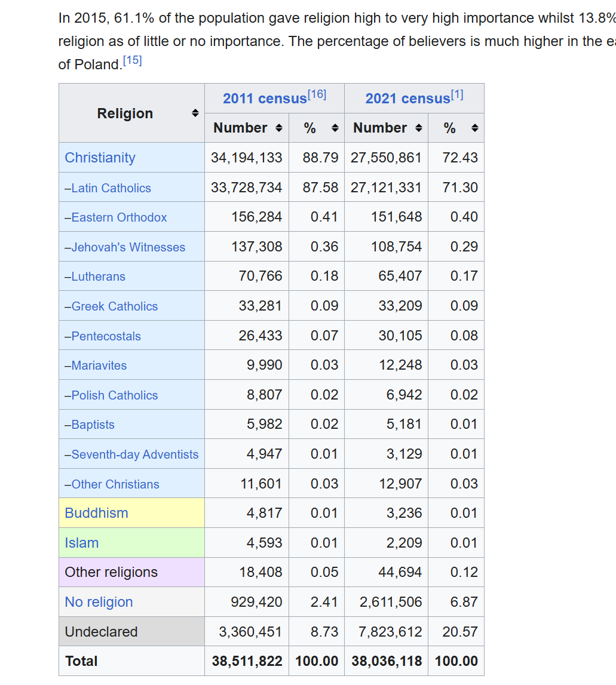Follow the Islam link
Viewport: 616px width, 685px height.
81,543
